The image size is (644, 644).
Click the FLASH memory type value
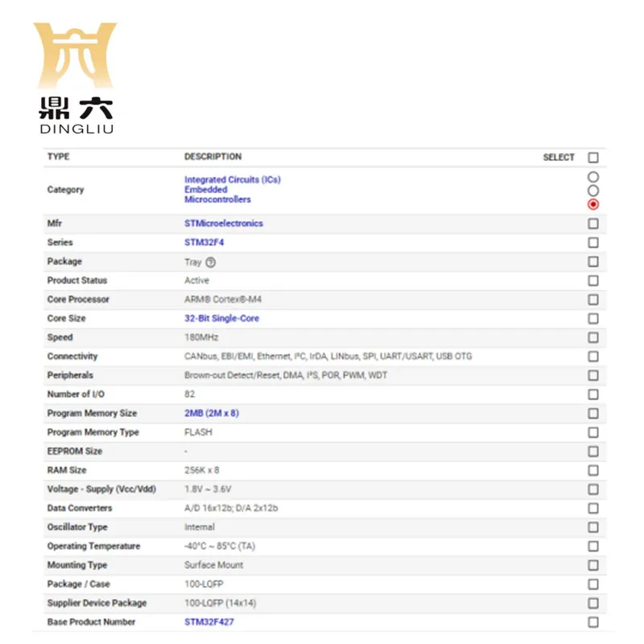[x=198, y=432]
